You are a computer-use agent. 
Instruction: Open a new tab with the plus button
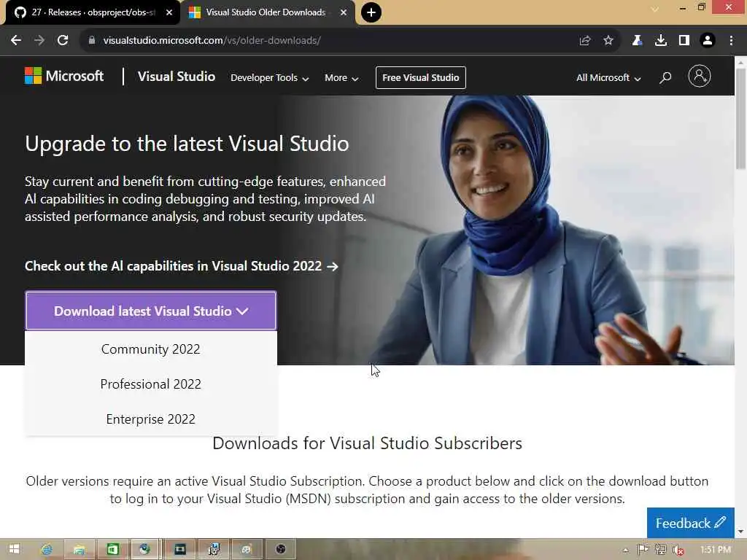pos(371,12)
